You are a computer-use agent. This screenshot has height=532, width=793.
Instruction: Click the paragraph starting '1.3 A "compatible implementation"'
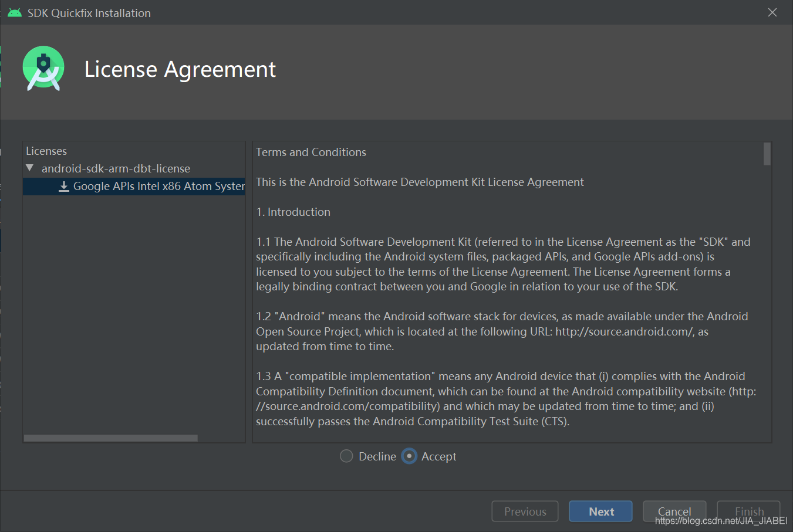click(506, 399)
